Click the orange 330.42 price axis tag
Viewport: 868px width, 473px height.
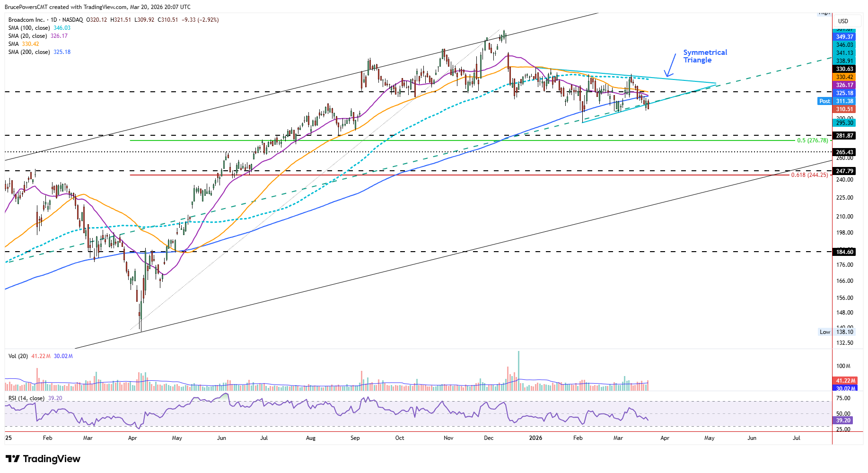[x=845, y=77]
